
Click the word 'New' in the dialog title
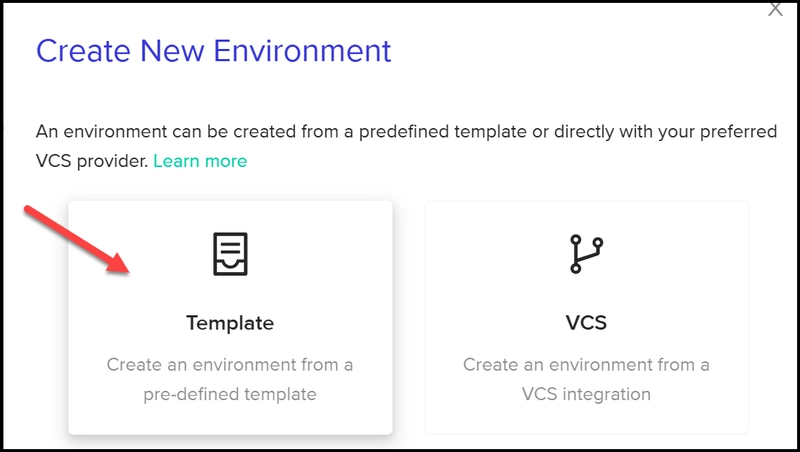(x=172, y=51)
